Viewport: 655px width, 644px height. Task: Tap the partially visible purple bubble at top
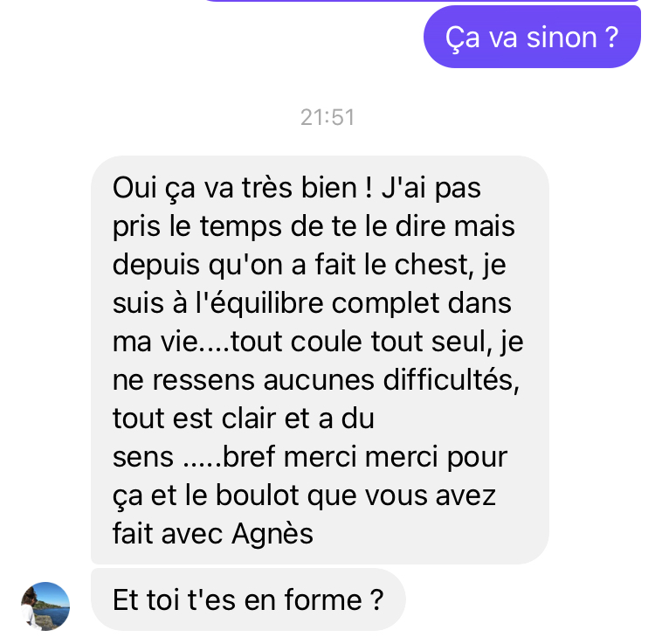422,1
